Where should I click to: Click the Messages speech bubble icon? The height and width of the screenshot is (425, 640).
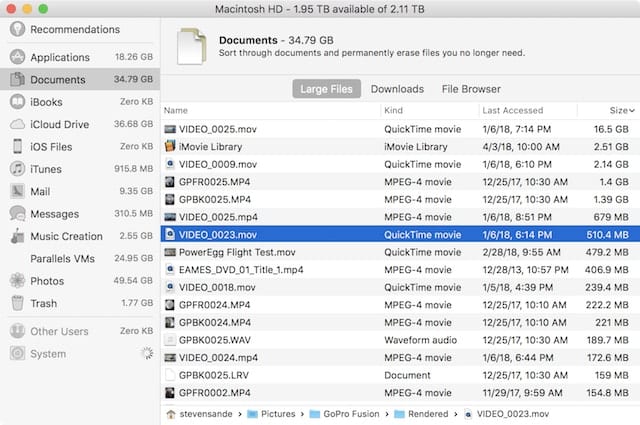(x=17, y=214)
